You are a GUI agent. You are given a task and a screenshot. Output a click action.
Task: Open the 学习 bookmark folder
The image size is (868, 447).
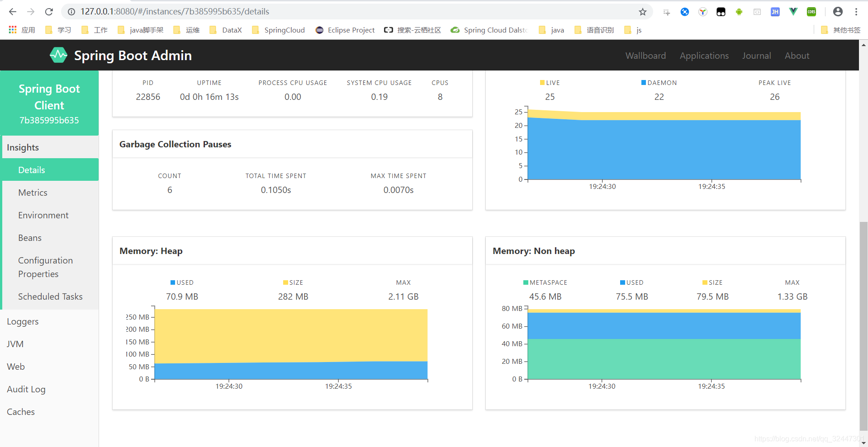(58, 30)
